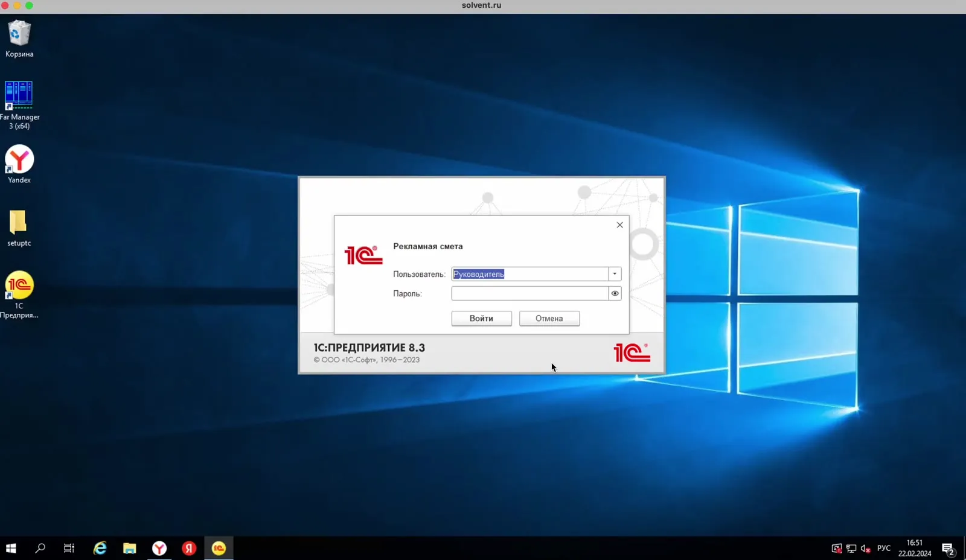Open the Корзина recycle bin icon
This screenshot has height=560, width=966.
pyautogui.click(x=19, y=39)
